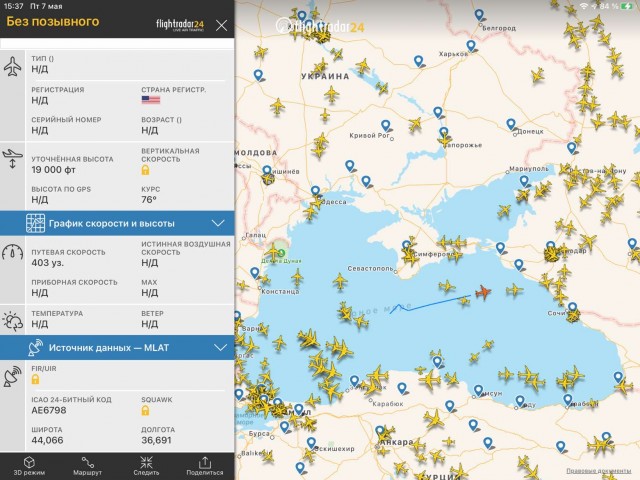Image resolution: width=640 pixels, height=480 pixels.
Task: Open the speed and altitude graph icon
Action: 36,223
